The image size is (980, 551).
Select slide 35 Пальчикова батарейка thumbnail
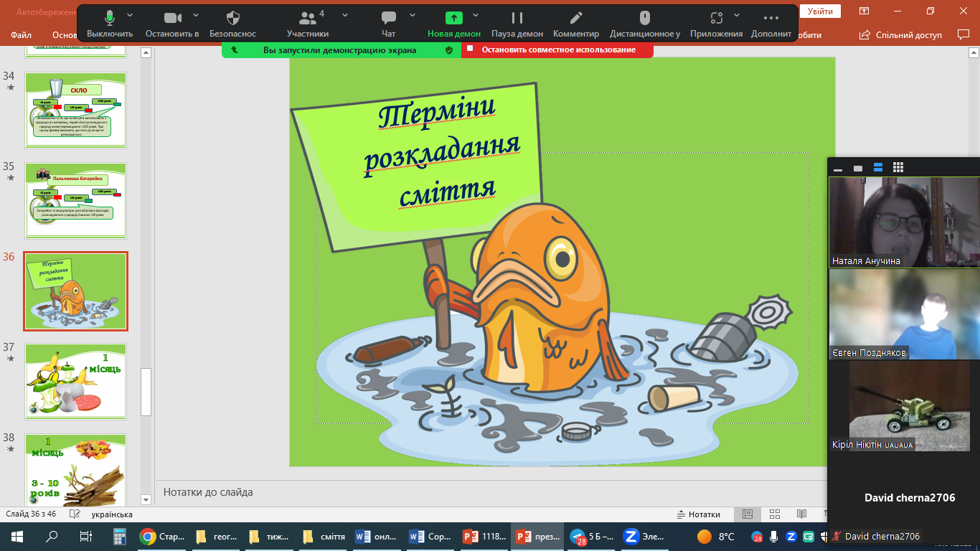76,201
